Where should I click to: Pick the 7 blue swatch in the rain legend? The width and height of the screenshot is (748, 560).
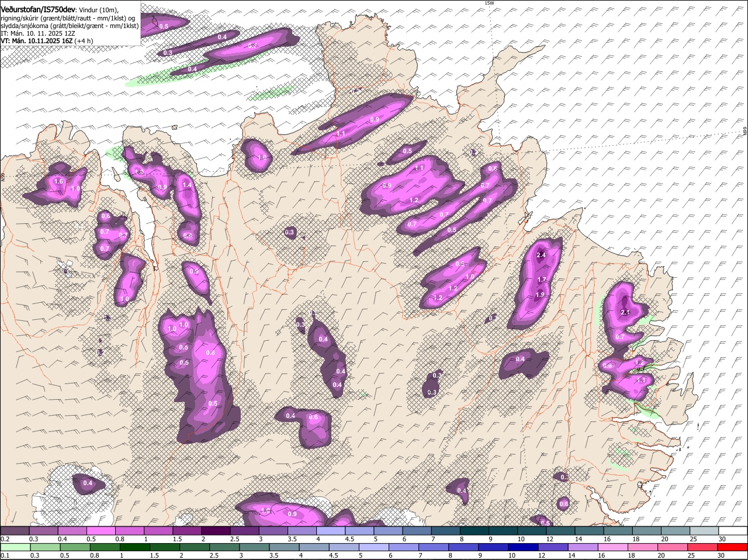[x=435, y=547]
